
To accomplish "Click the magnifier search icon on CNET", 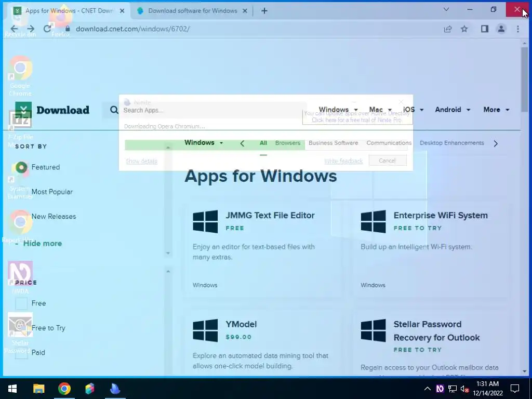I will (114, 110).
